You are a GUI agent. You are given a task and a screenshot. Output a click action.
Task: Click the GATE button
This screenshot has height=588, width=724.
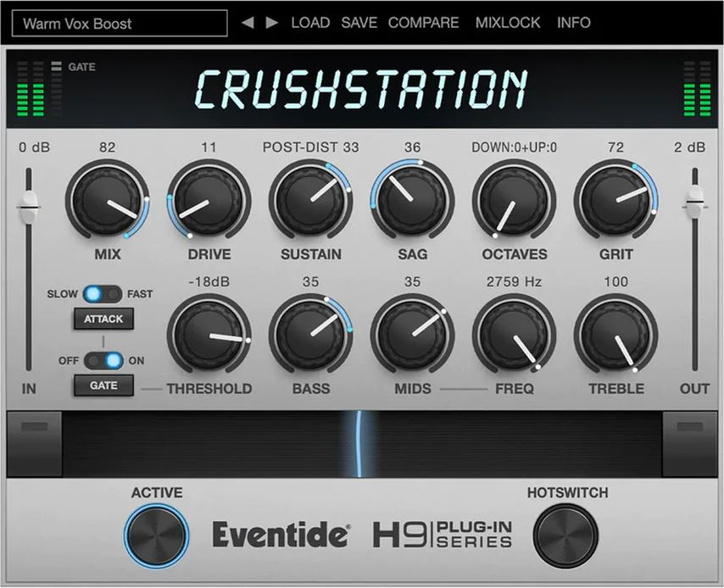point(103,386)
